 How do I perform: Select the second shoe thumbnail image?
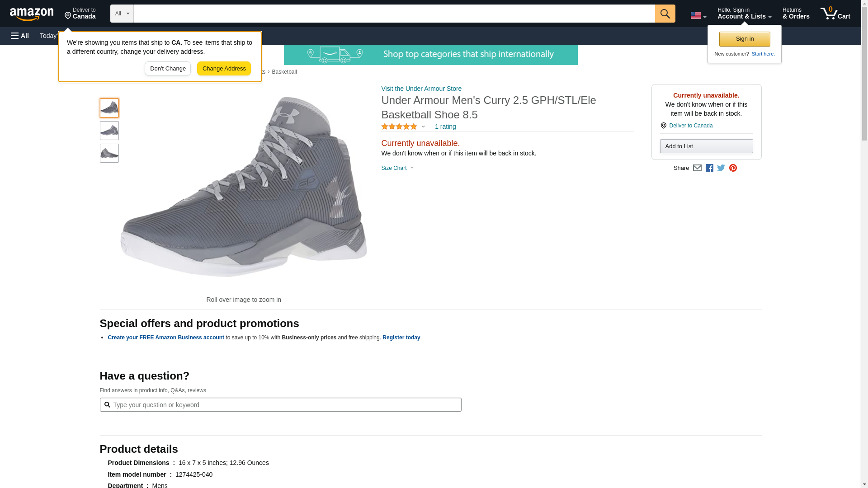(x=109, y=131)
